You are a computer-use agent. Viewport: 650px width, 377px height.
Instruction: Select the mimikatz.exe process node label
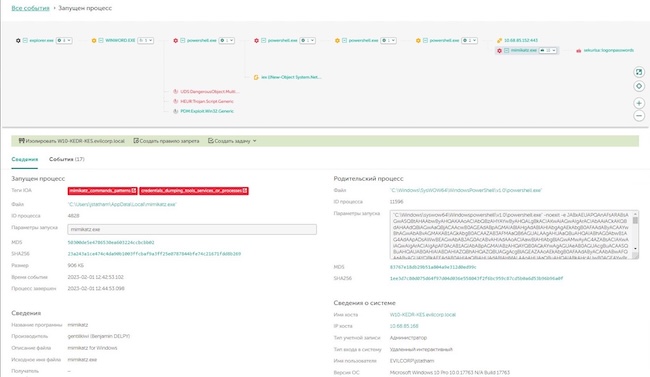tap(524, 51)
